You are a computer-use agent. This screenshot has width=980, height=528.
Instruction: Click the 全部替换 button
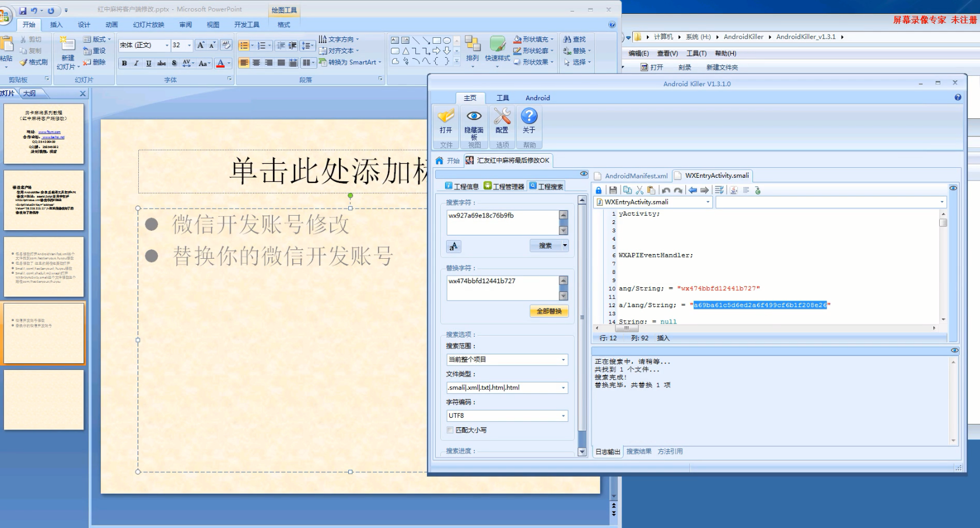click(549, 311)
